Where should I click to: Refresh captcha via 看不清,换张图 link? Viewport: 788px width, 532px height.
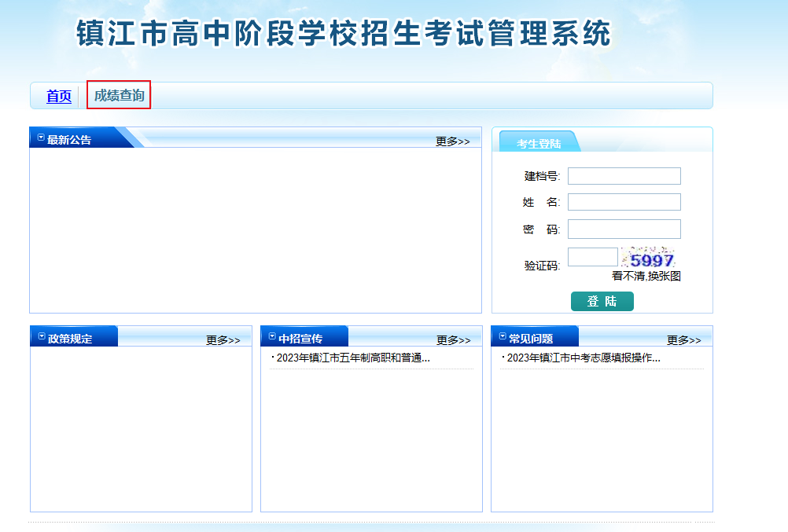646,276
